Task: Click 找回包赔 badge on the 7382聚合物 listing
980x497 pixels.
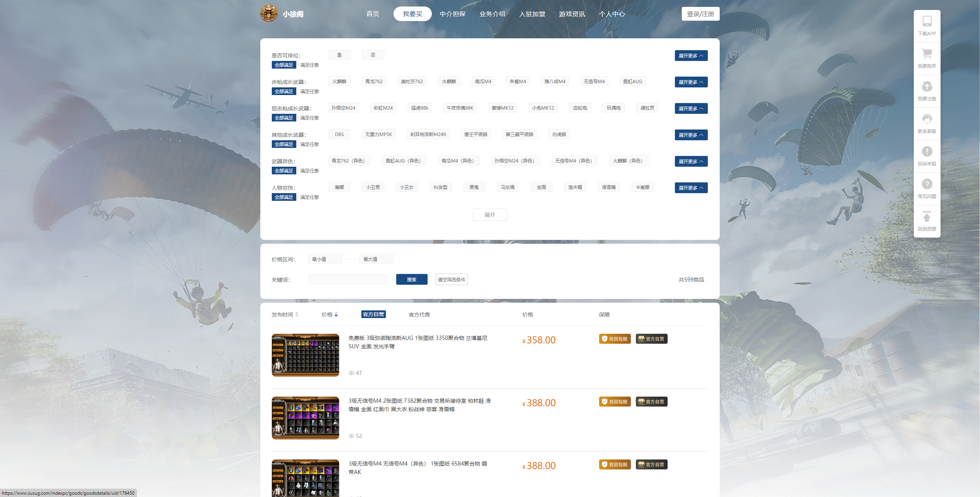Action: [x=615, y=402]
